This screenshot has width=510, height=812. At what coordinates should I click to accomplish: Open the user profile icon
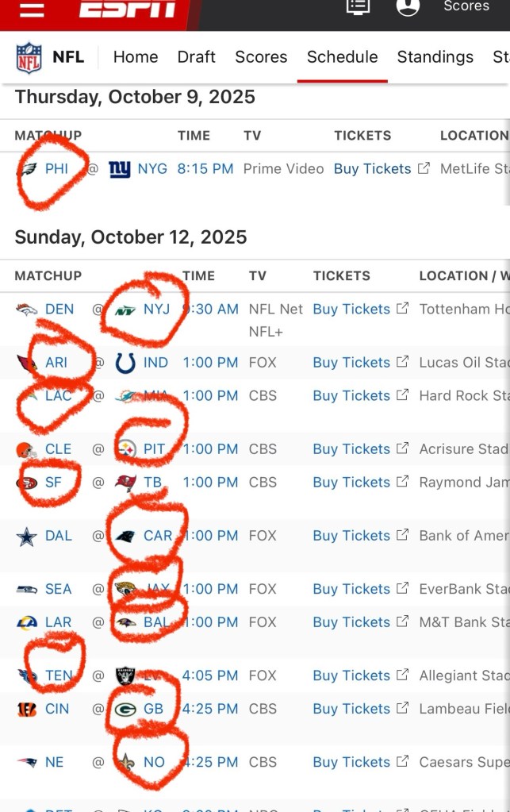(x=408, y=7)
